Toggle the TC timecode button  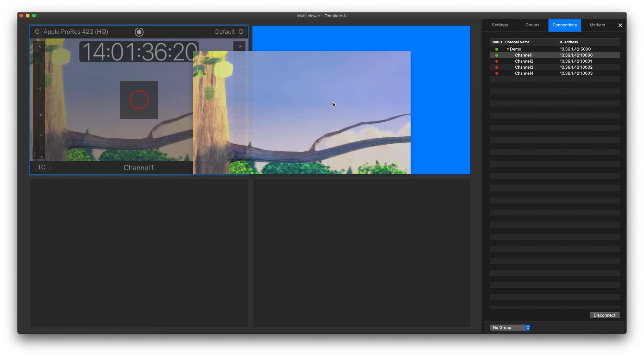tap(42, 167)
